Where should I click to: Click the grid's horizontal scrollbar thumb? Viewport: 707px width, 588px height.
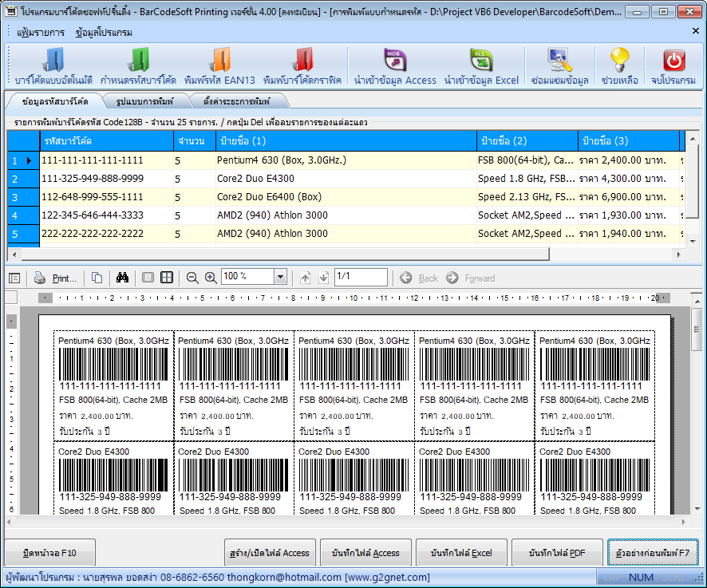(x=286, y=255)
